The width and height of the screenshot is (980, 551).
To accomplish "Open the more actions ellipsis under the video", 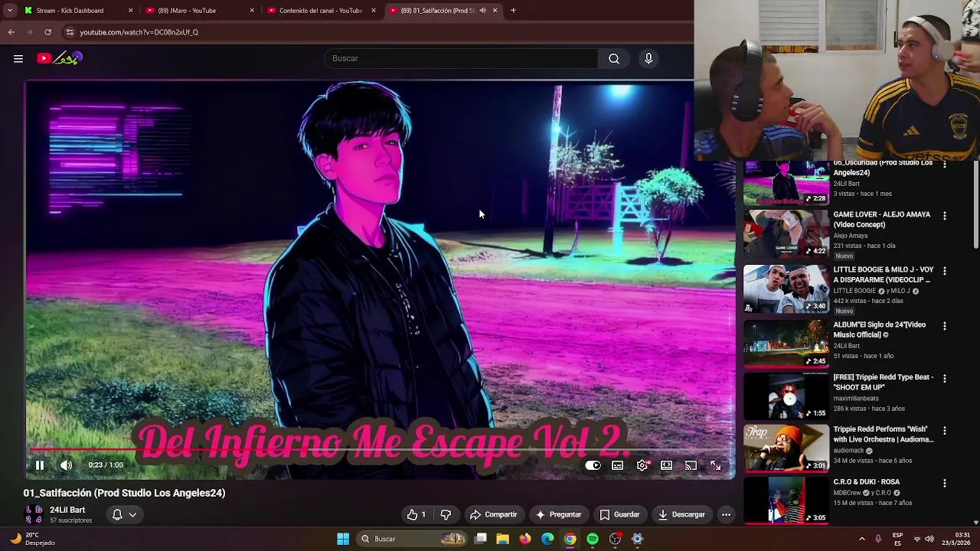I will [x=726, y=514].
